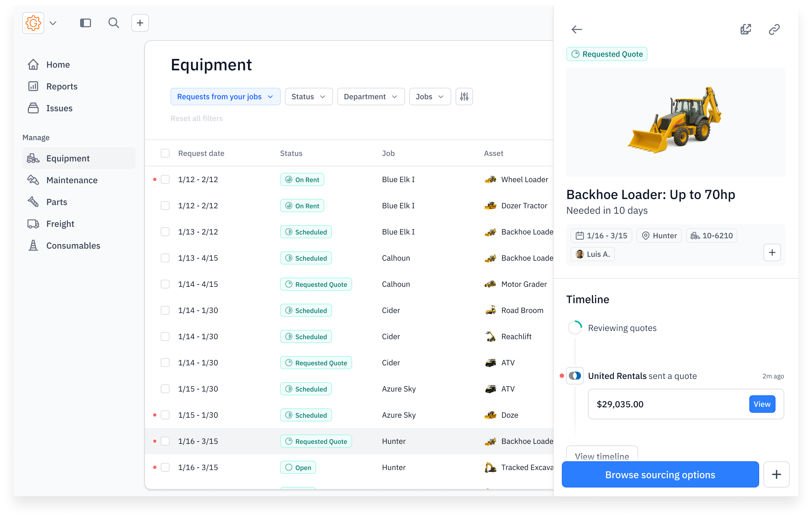Click the Browse sourcing options button
Viewport: 812px width, 518px height.
click(x=660, y=474)
